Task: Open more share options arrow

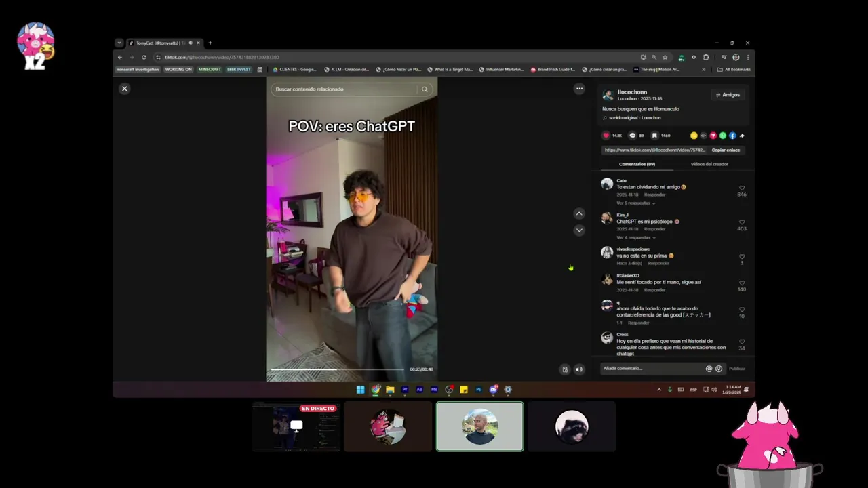Action: 742,136
